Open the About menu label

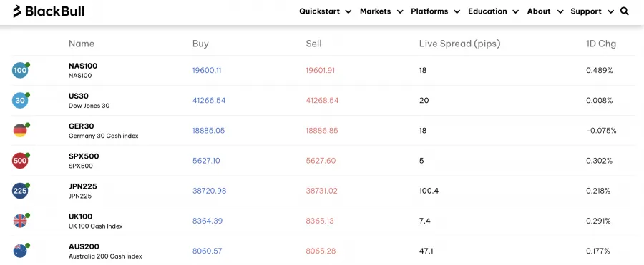[539, 11]
